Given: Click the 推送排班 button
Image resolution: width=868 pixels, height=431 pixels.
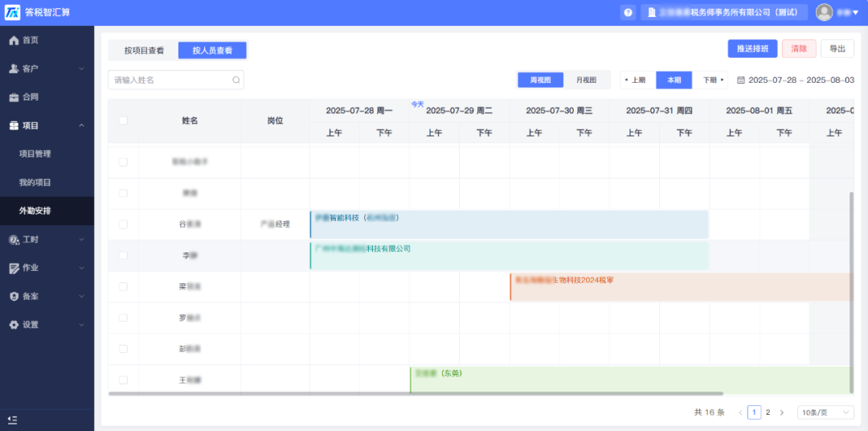Looking at the screenshot, I should coord(752,49).
